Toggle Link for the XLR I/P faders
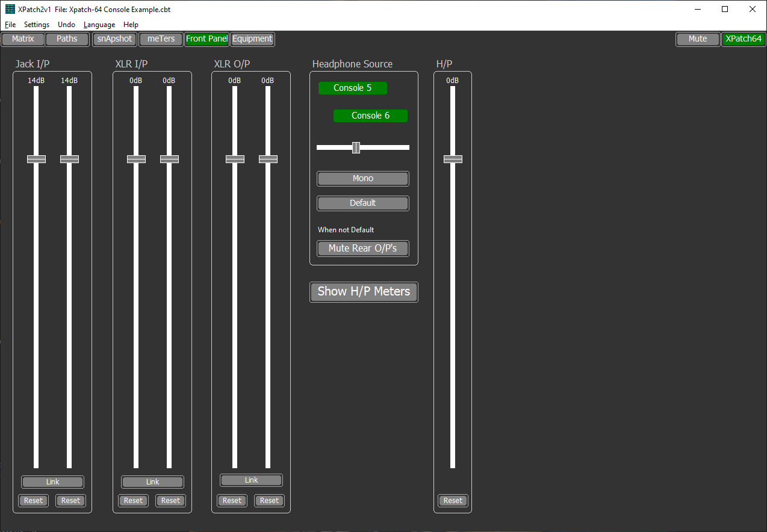The image size is (767, 532). coord(152,482)
